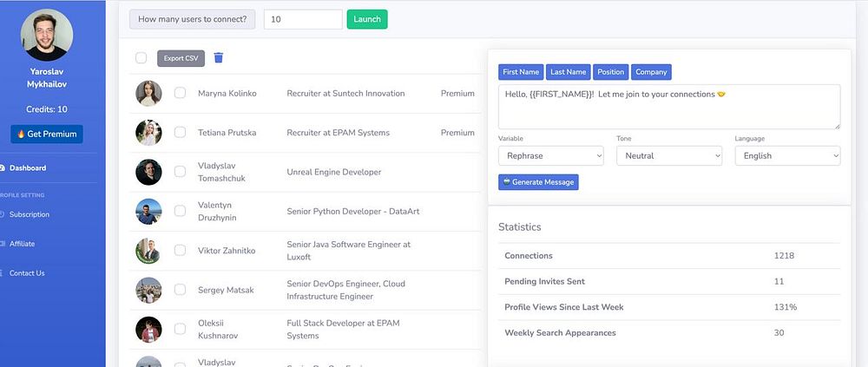868x367 pixels.
Task: Click Oleksii Kushnarov's profile photo
Action: point(149,330)
